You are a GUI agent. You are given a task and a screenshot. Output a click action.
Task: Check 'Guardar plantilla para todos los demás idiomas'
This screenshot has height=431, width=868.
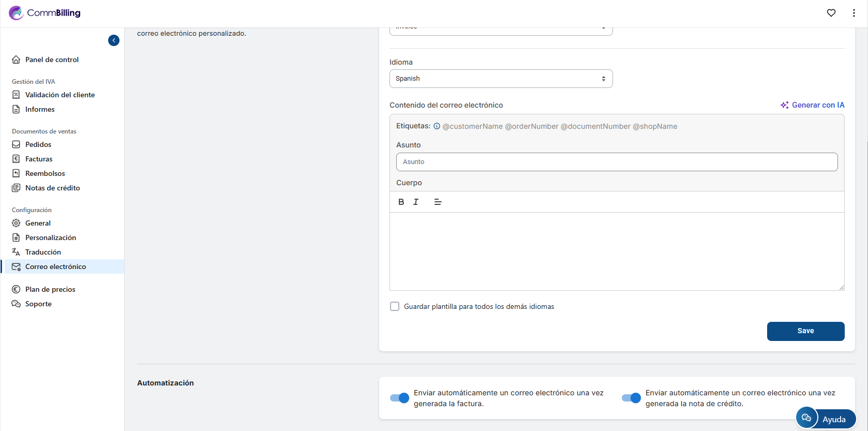[x=395, y=306]
